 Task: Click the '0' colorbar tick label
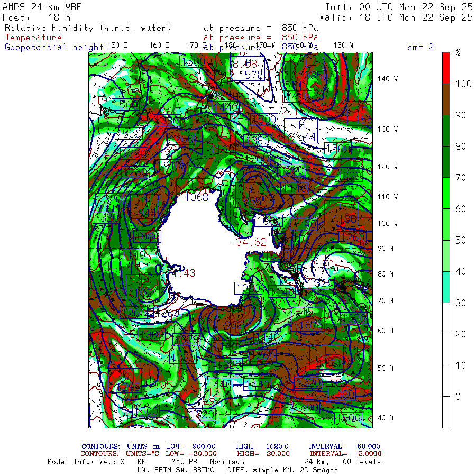[458, 397]
